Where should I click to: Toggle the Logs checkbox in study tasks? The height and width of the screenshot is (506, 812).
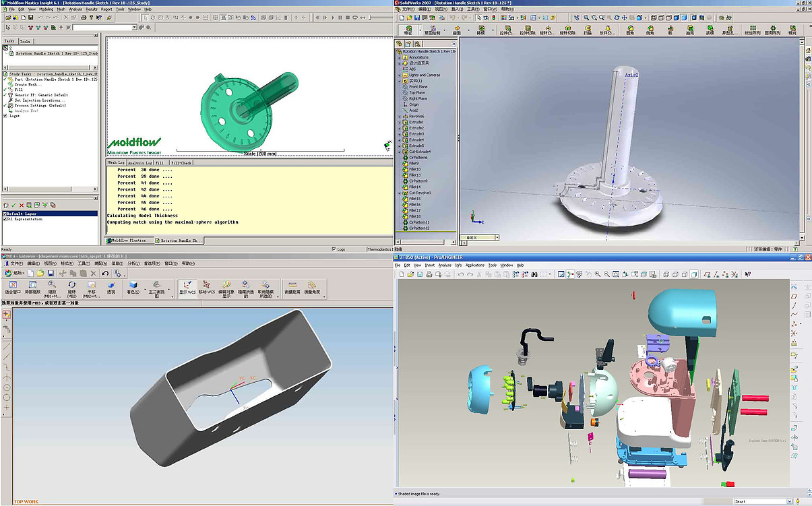[5, 116]
